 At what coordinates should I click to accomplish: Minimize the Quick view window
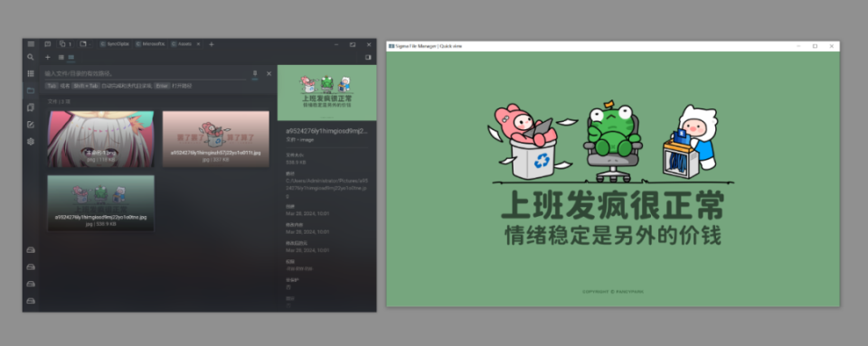click(798, 46)
